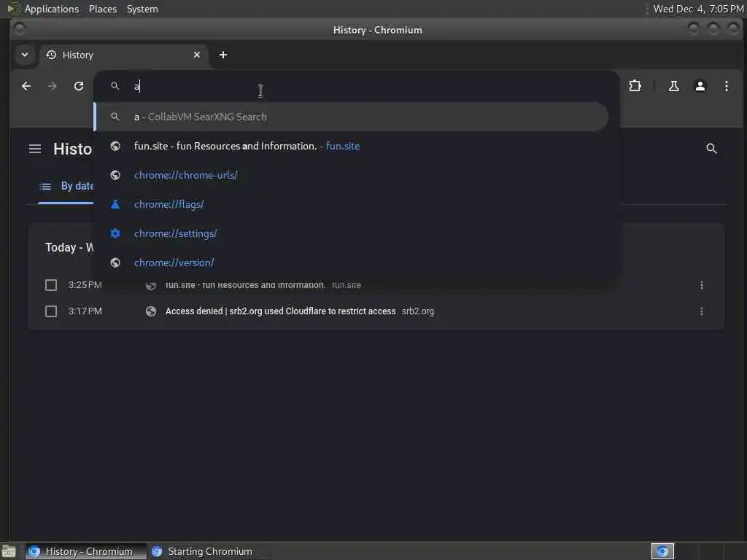Click the magnifier icon of the search suggestion
The width and height of the screenshot is (747, 560).
coord(115,117)
